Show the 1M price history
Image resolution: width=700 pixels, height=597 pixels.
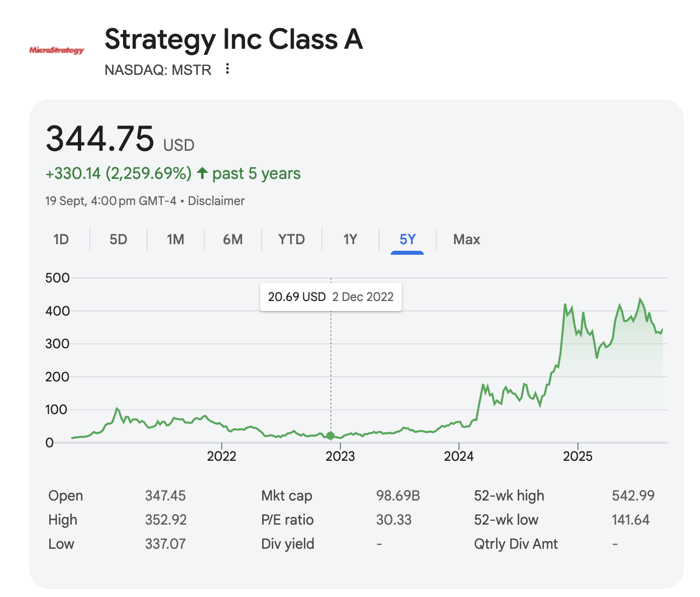tap(176, 239)
